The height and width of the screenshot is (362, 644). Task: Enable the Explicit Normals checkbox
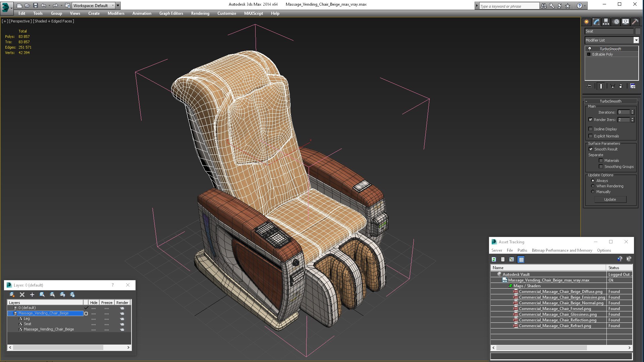(590, 136)
